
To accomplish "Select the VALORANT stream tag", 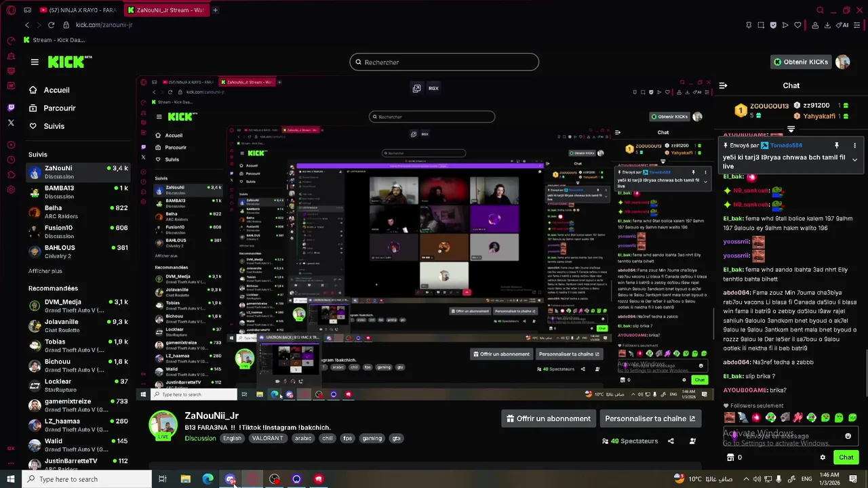I will [267, 439].
